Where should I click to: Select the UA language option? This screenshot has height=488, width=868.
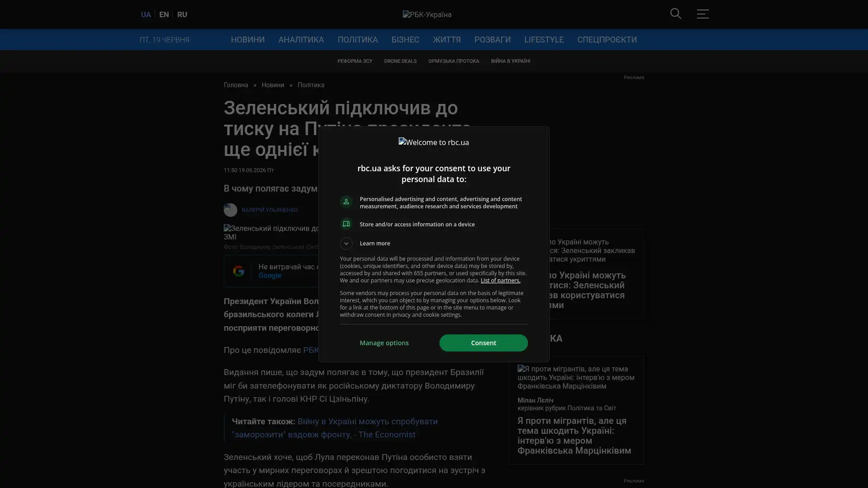(146, 14)
